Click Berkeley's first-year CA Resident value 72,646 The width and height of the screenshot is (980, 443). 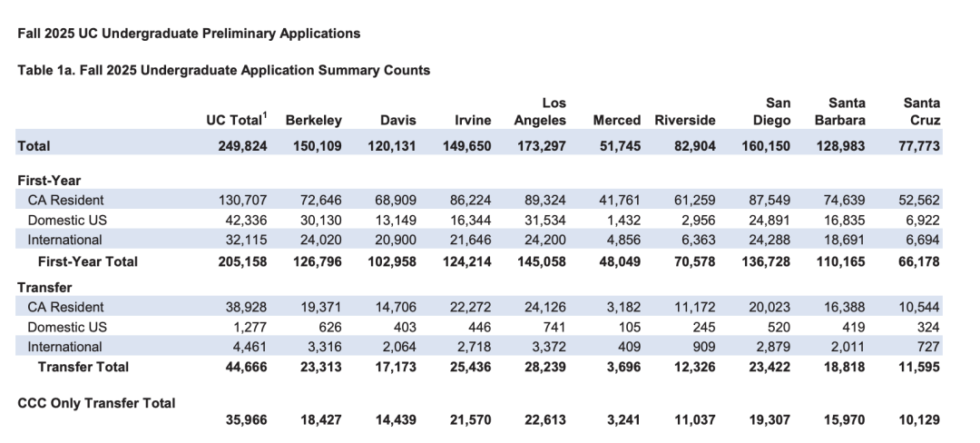click(322, 200)
